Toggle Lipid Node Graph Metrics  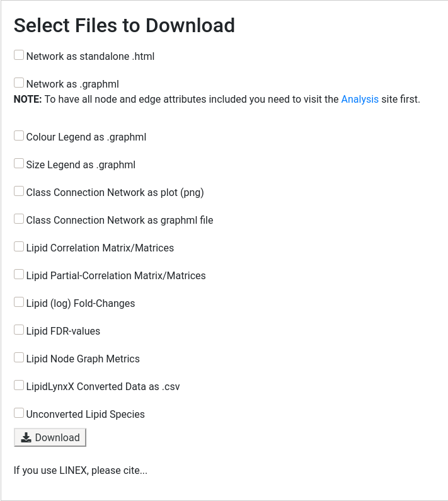(x=19, y=357)
